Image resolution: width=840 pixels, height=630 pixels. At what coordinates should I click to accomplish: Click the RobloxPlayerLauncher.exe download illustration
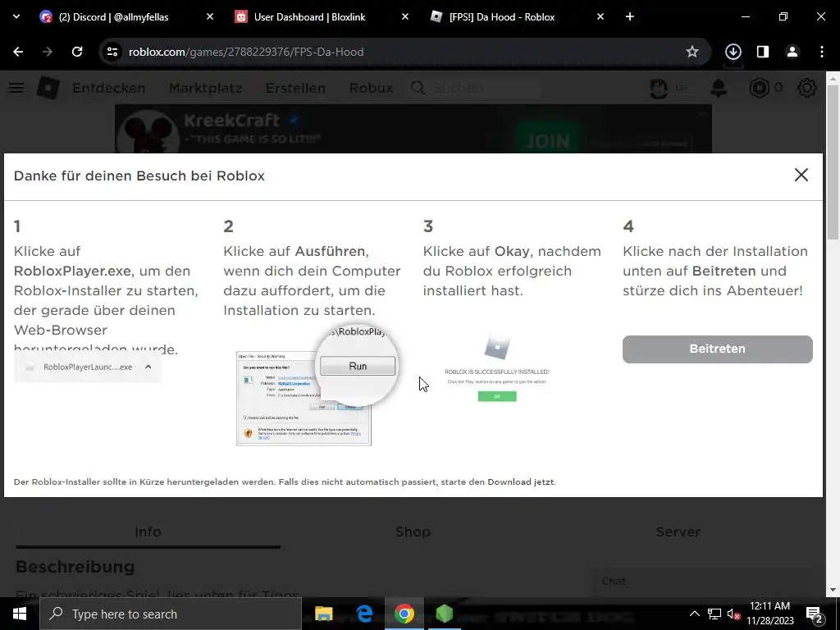click(87, 367)
